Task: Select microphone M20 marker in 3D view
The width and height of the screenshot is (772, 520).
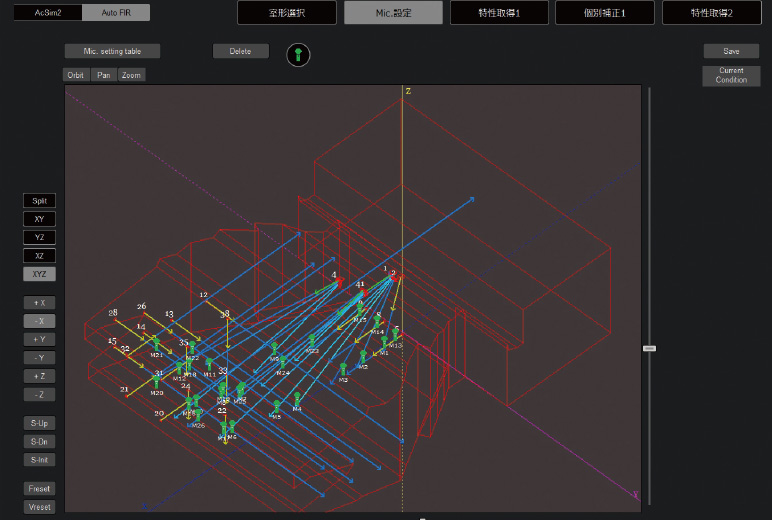Action: [157, 381]
